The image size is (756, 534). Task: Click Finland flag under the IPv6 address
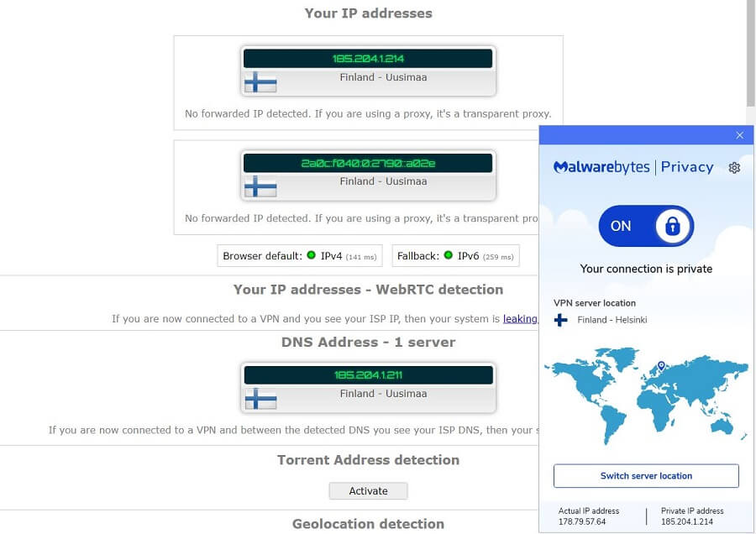pos(260,186)
